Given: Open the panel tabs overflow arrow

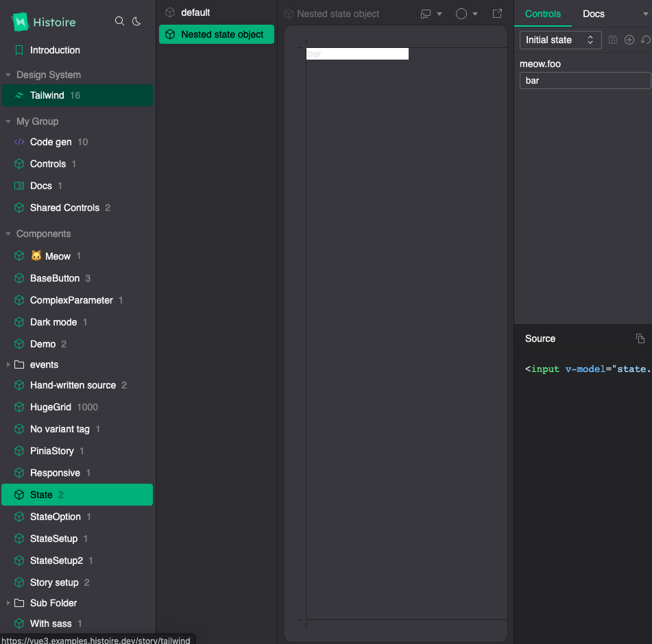Looking at the screenshot, I should [645, 14].
